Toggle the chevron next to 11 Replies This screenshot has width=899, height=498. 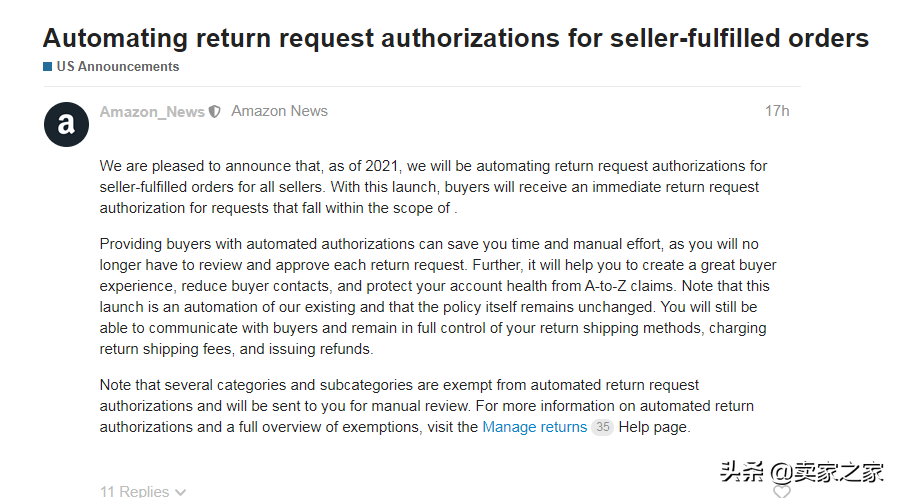point(181,492)
